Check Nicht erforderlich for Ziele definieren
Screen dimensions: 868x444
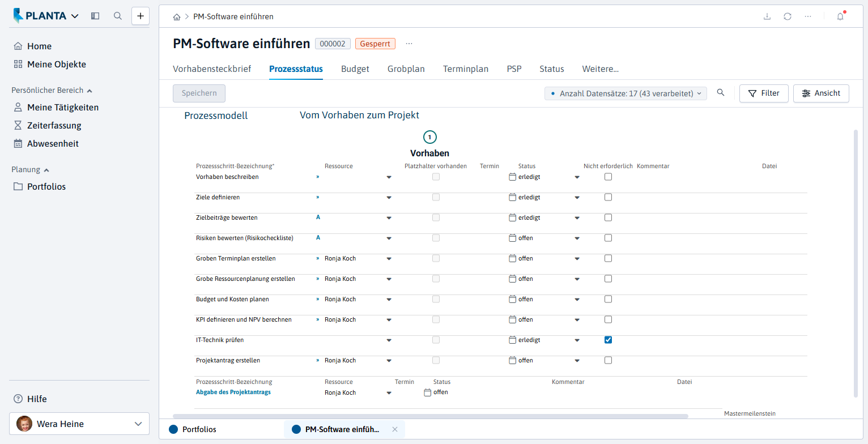point(608,197)
